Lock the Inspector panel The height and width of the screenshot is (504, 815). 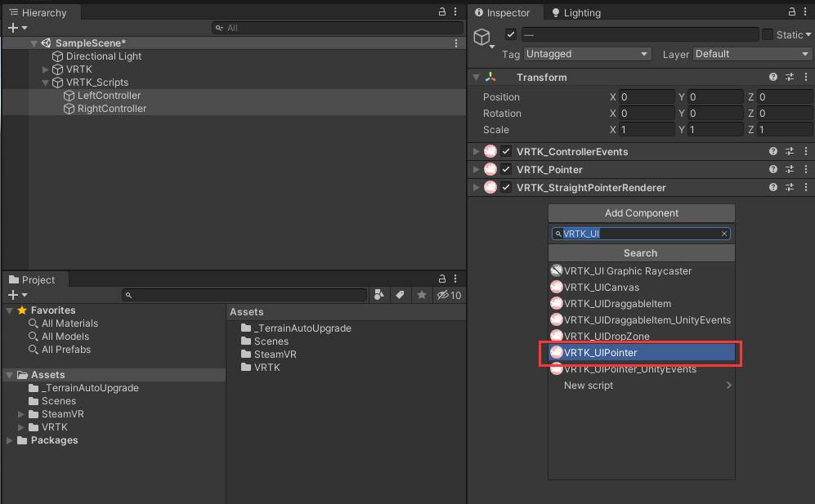pyautogui.click(x=791, y=11)
